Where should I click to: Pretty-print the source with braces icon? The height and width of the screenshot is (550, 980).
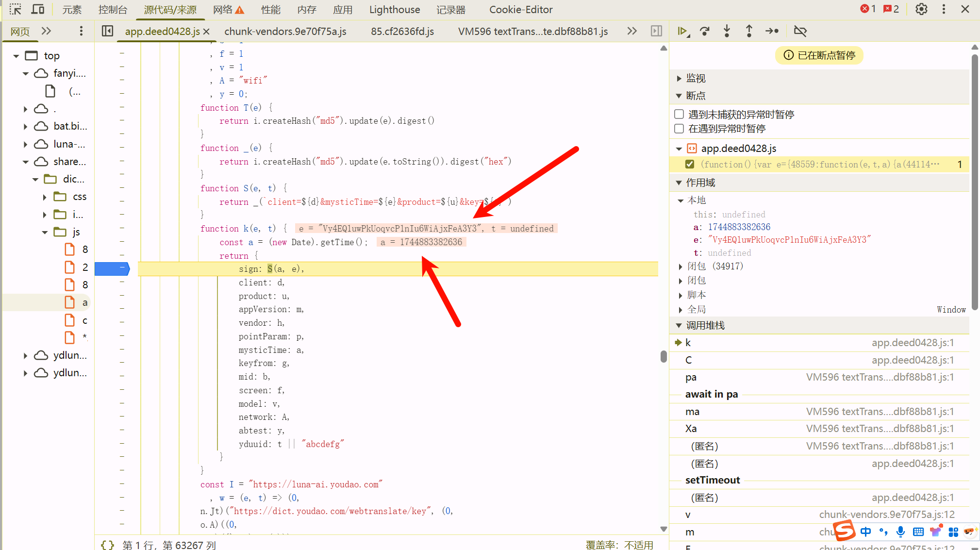[107, 545]
